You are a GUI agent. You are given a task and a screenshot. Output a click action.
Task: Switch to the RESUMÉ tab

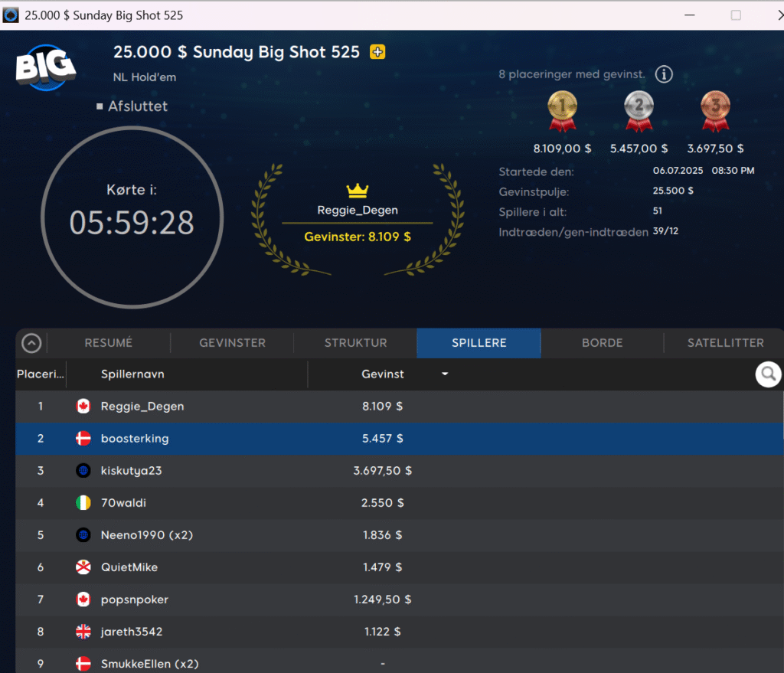109,343
